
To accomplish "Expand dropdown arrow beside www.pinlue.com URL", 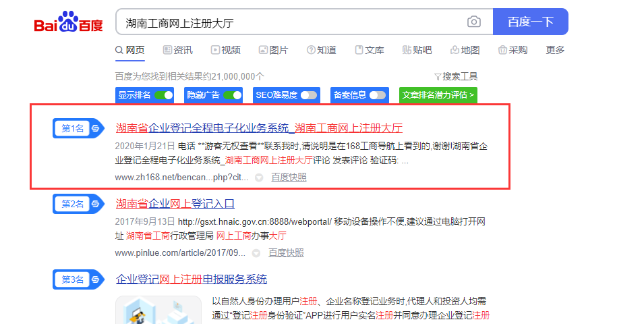I will 256,253.
